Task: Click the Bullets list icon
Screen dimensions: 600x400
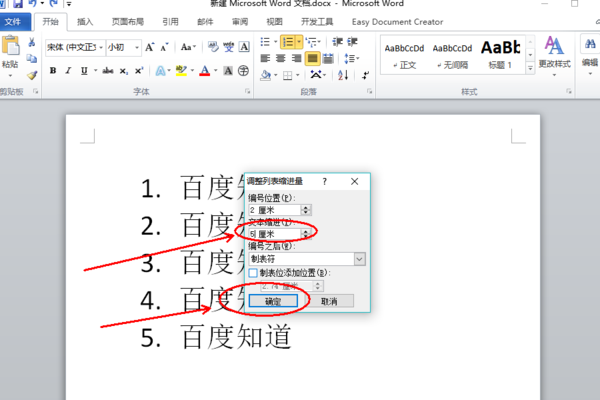Action: (x=265, y=41)
